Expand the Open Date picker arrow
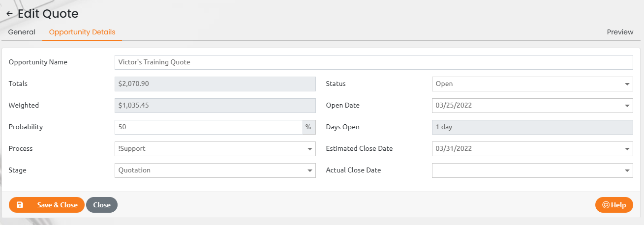The image size is (644, 225). click(x=627, y=106)
